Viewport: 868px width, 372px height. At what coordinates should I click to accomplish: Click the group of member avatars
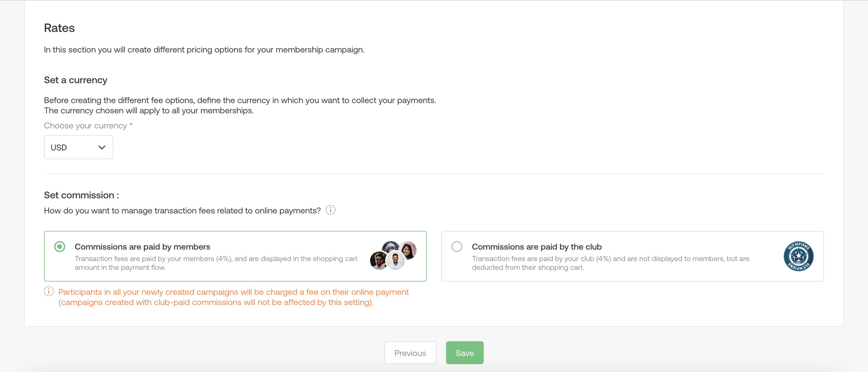click(393, 255)
